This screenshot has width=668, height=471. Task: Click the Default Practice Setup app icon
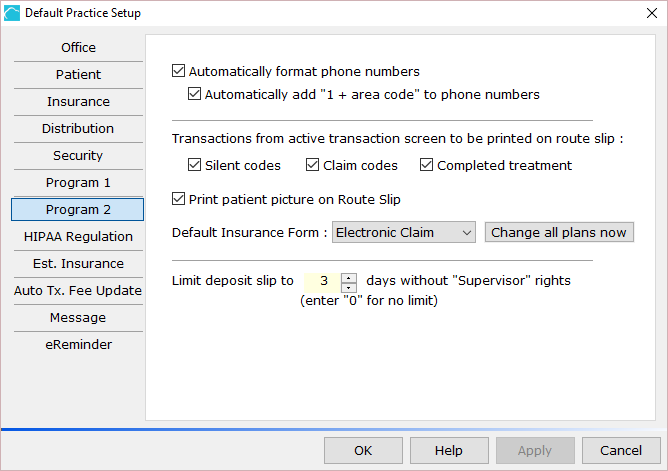click(x=12, y=13)
